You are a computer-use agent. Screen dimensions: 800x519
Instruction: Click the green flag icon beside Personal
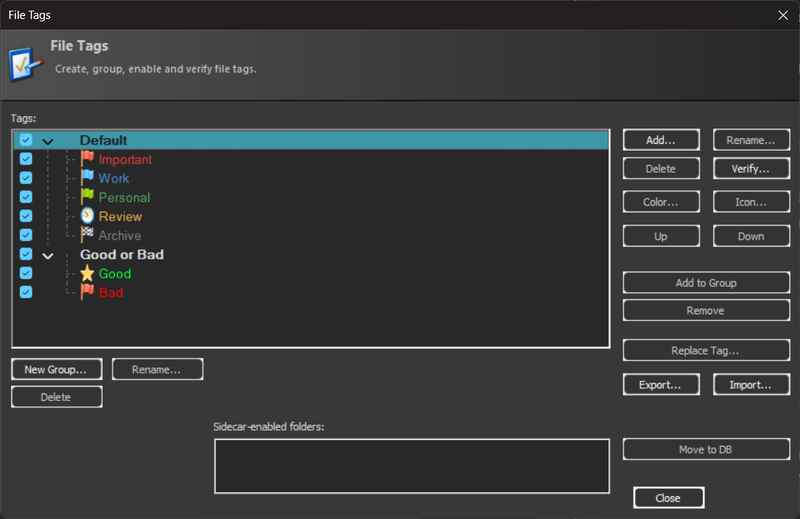tap(87, 196)
